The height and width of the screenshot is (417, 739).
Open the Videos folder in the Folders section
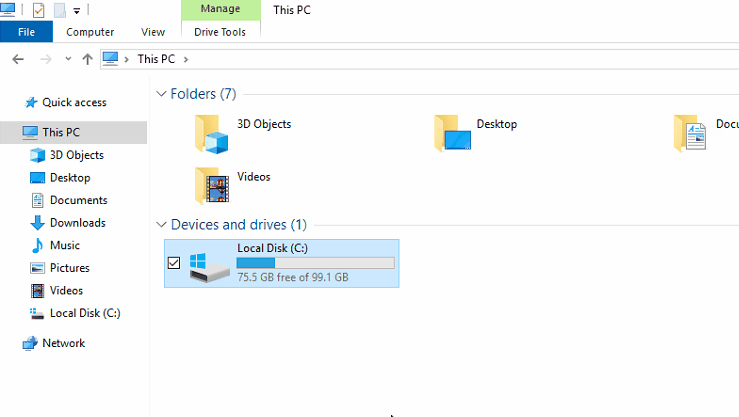click(212, 184)
